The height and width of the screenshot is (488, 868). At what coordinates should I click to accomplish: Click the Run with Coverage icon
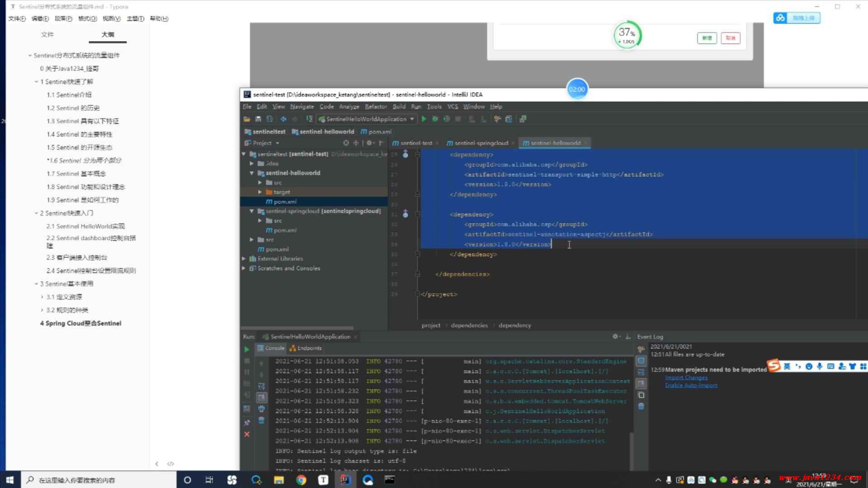click(x=447, y=119)
